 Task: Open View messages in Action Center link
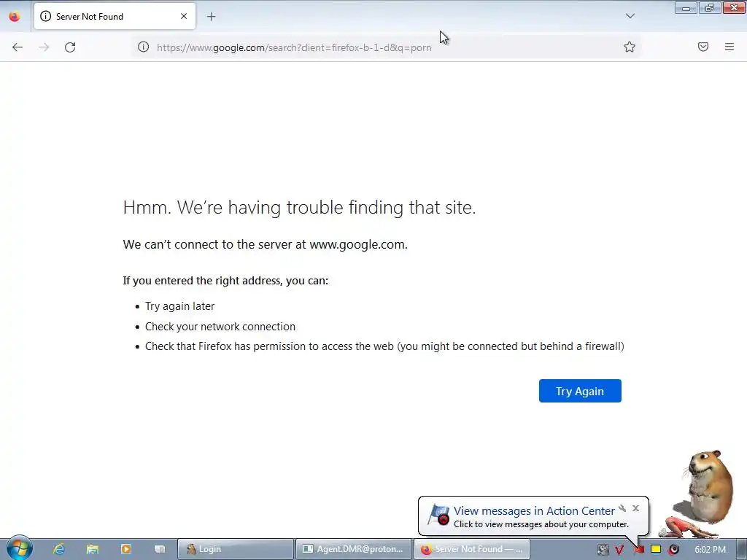click(x=534, y=510)
